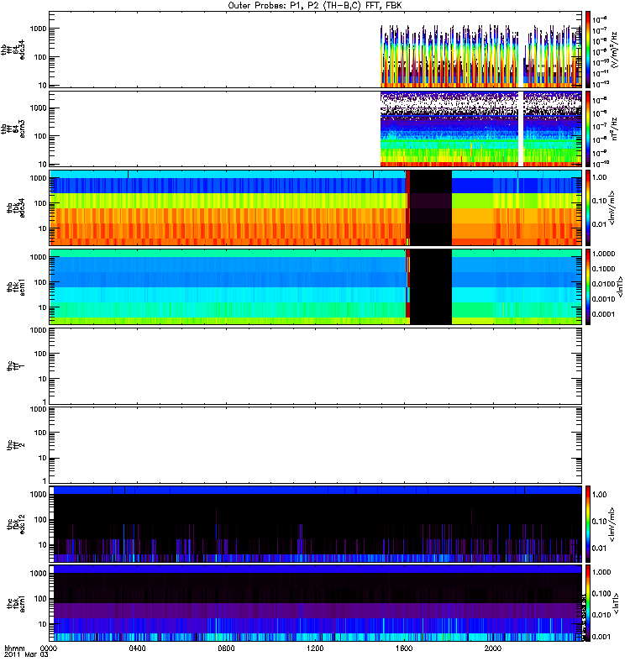Click the black data gap in thb fbk scm1 panel

coord(431,287)
